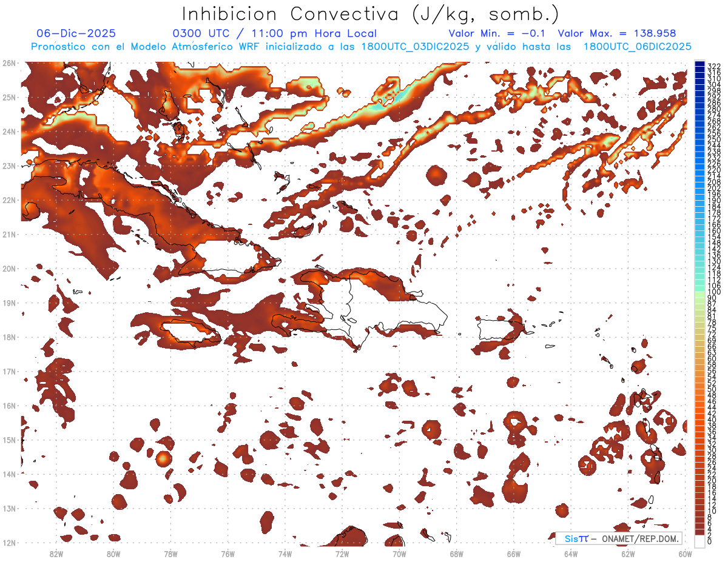Click the color bar value "160"
This screenshot has width=728, height=562.
click(x=713, y=231)
